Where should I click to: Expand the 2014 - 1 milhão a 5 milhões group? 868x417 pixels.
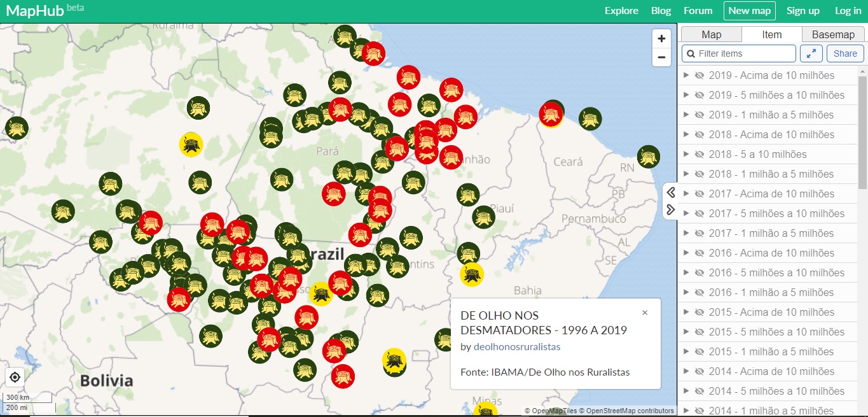(x=686, y=411)
